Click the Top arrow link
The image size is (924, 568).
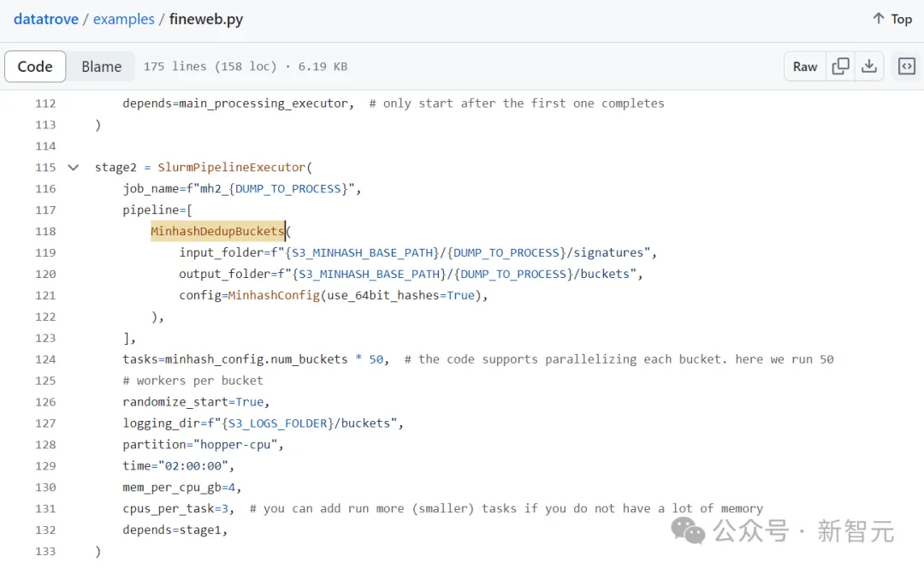[891, 19]
